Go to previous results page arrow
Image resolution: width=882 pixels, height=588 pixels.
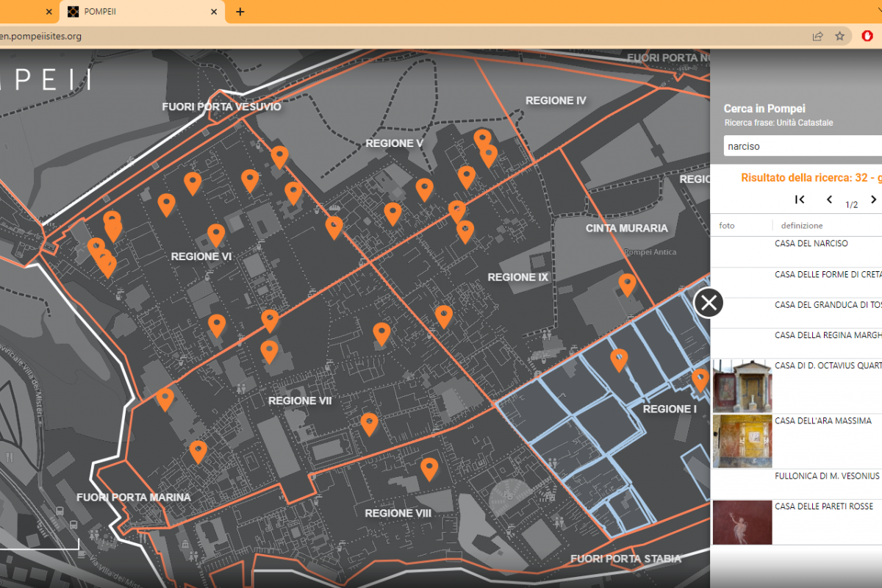click(830, 199)
